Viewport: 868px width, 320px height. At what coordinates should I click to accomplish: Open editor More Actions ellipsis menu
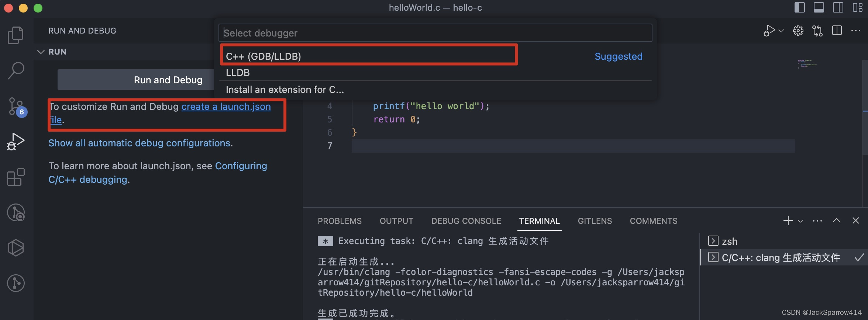coord(856,31)
